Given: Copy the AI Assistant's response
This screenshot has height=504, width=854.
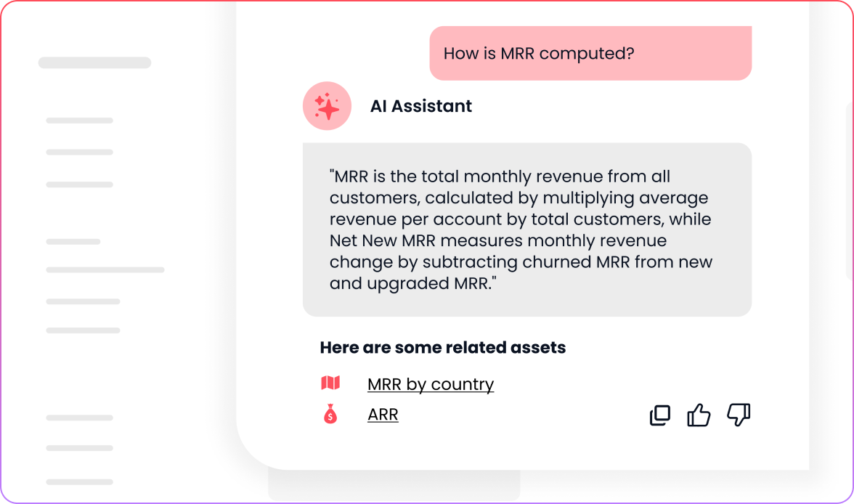Looking at the screenshot, I should point(659,415).
